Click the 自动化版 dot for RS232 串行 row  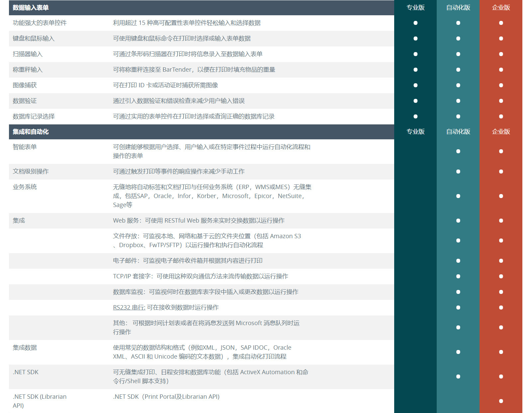pos(458,308)
